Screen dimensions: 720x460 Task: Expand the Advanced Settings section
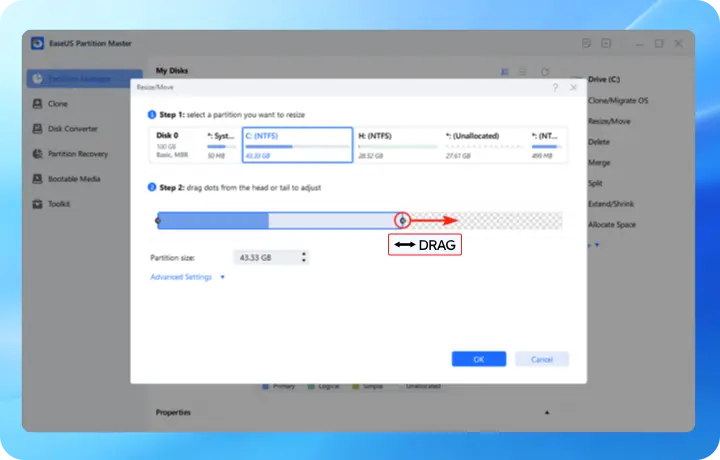pyautogui.click(x=187, y=277)
